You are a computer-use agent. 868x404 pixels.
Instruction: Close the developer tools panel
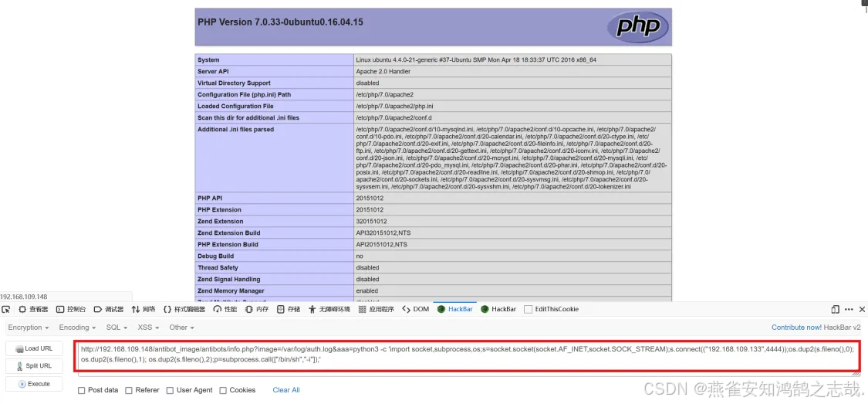pos(862,309)
